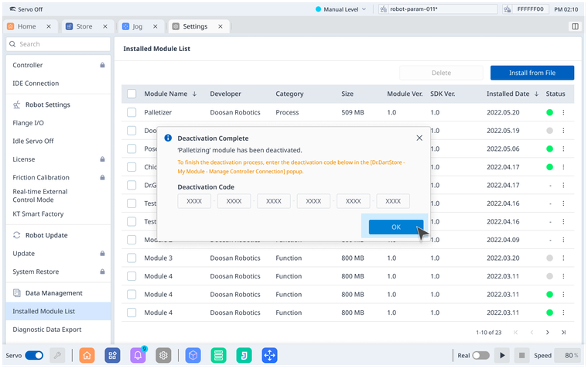Toggle the Real mode switch

[x=480, y=355]
